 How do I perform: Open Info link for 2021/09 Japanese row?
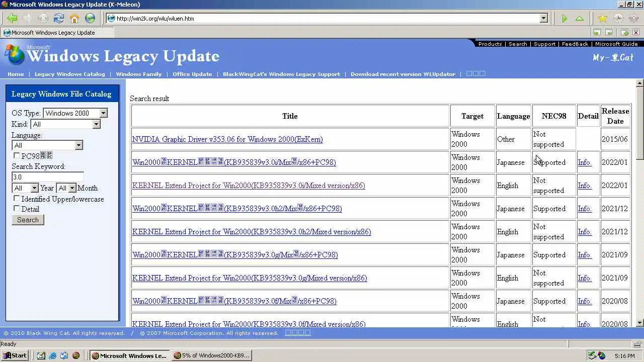coord(585,255)
